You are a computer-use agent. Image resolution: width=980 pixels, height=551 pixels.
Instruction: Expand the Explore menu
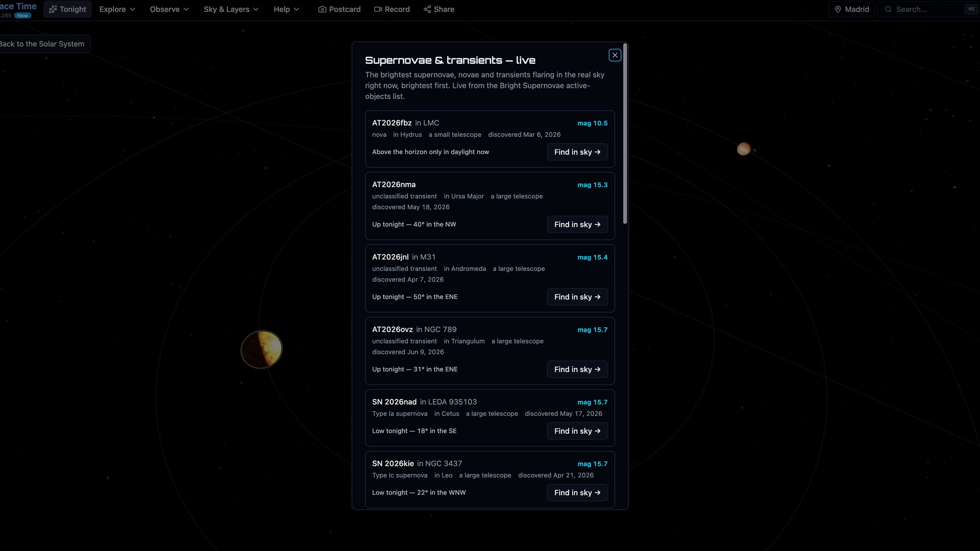(117, 9)
